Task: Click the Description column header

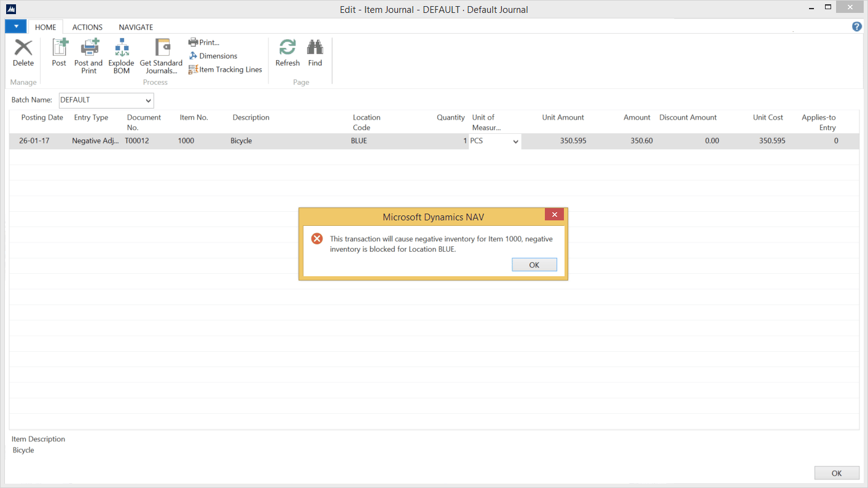Action: point(251,117)
